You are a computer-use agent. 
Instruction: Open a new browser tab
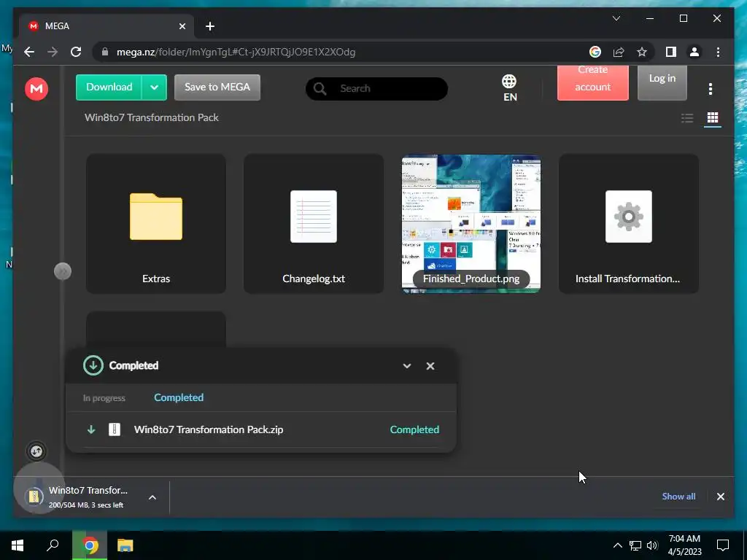click(209, 26)
